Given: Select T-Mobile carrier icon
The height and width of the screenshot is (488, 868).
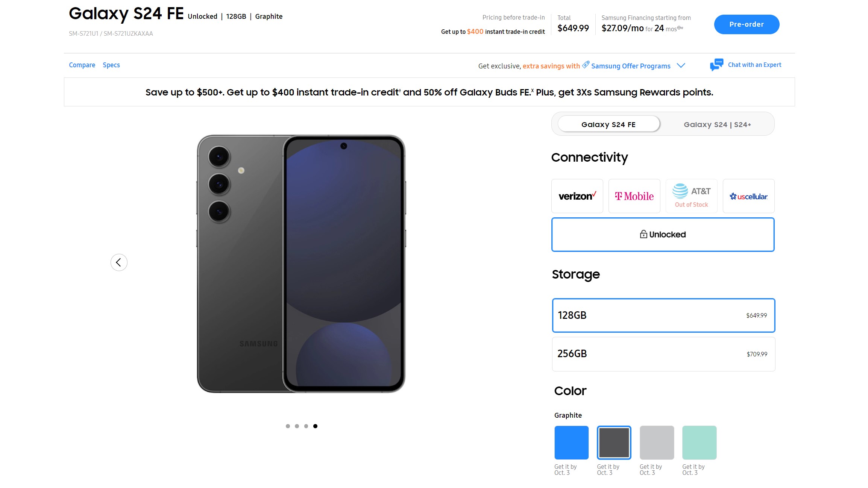Looking at the screenshot, I should point(634,196).
